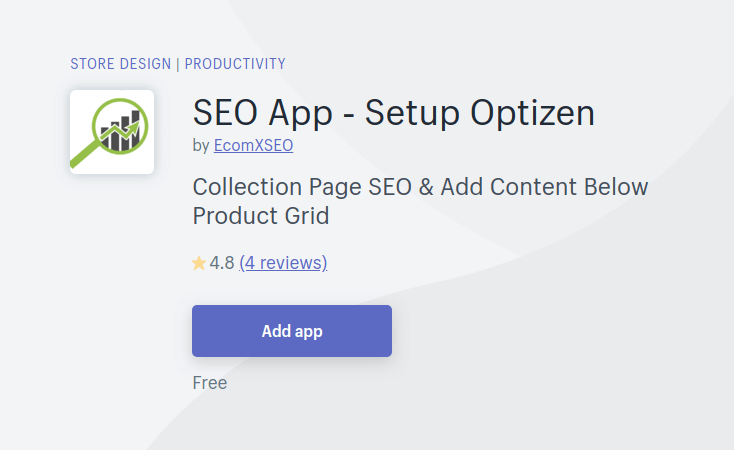Click the Add app button
The image size is (734, 450).
coord(292,331)
